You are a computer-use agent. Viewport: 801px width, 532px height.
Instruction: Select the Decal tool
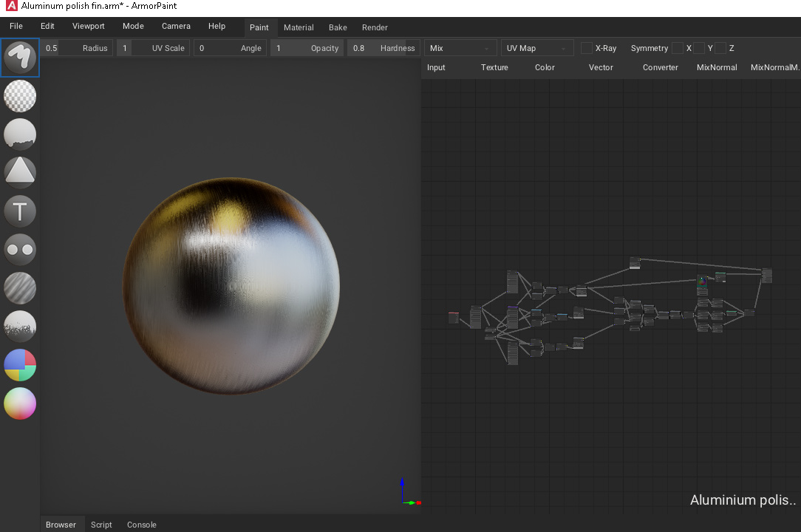coord(19,173)
